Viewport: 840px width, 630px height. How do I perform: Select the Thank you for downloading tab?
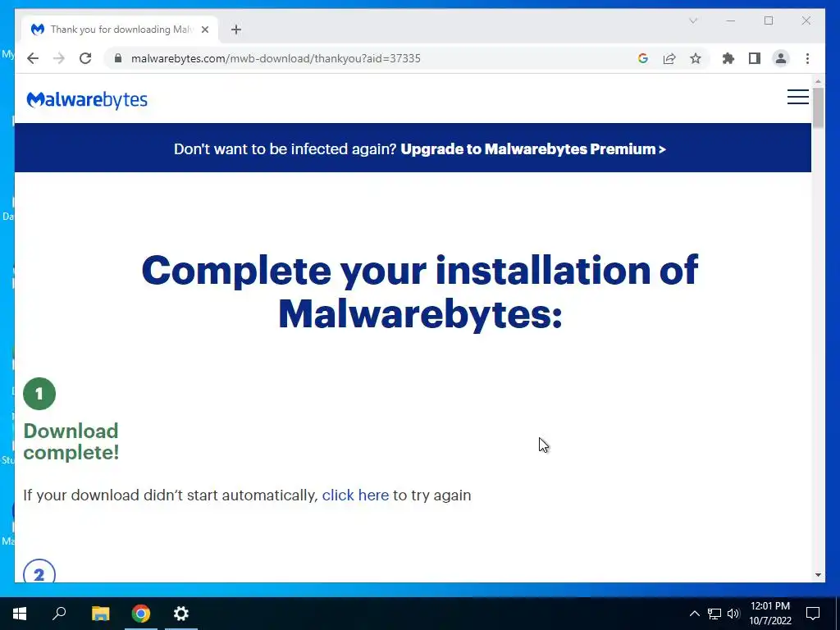pyautogui.click(x=120, y=30)
